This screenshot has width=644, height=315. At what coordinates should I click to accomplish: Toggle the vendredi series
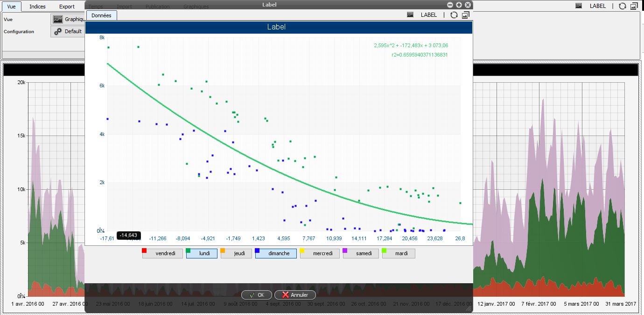tap(162, 253)
